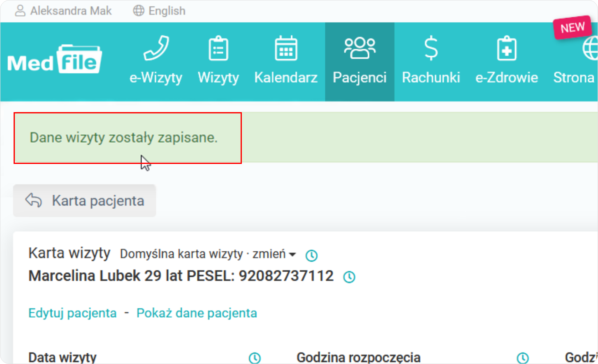
Task: Open Domyślna karta wizyty zmień dropdown
Action: tap(208, 254)
